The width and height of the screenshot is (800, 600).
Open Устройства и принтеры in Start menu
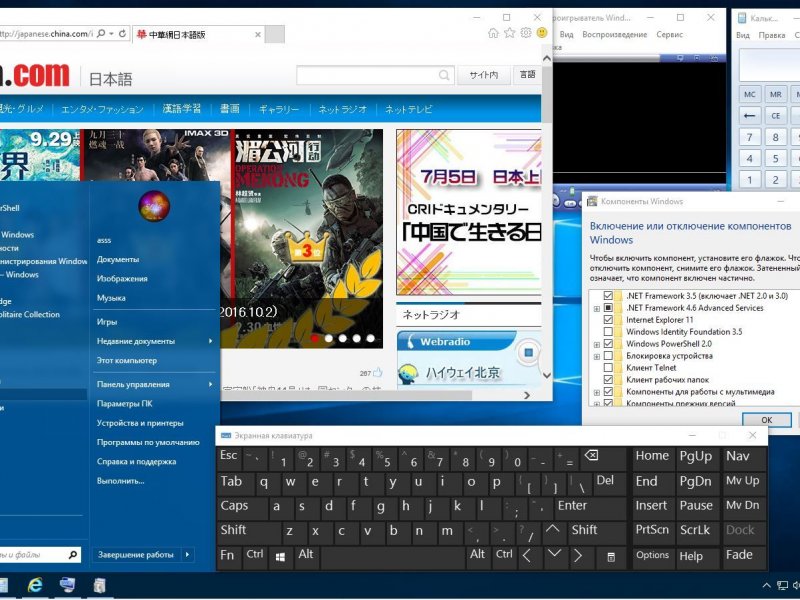tap(140, 423)
